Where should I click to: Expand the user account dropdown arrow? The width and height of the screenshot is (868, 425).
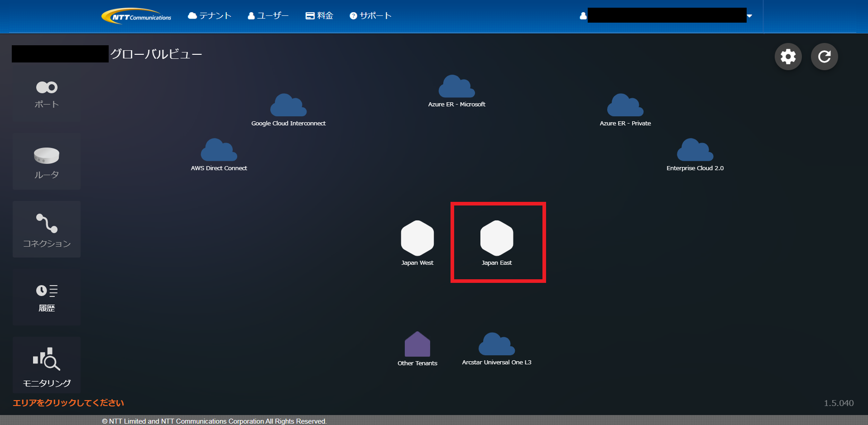tap(749, 16)
